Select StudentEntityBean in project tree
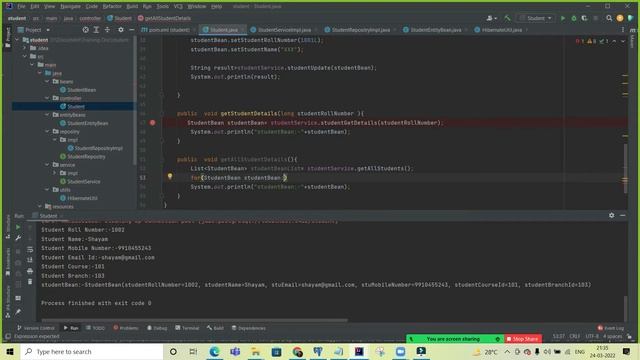This screenshot has height=360, width=640. (87, 123)
